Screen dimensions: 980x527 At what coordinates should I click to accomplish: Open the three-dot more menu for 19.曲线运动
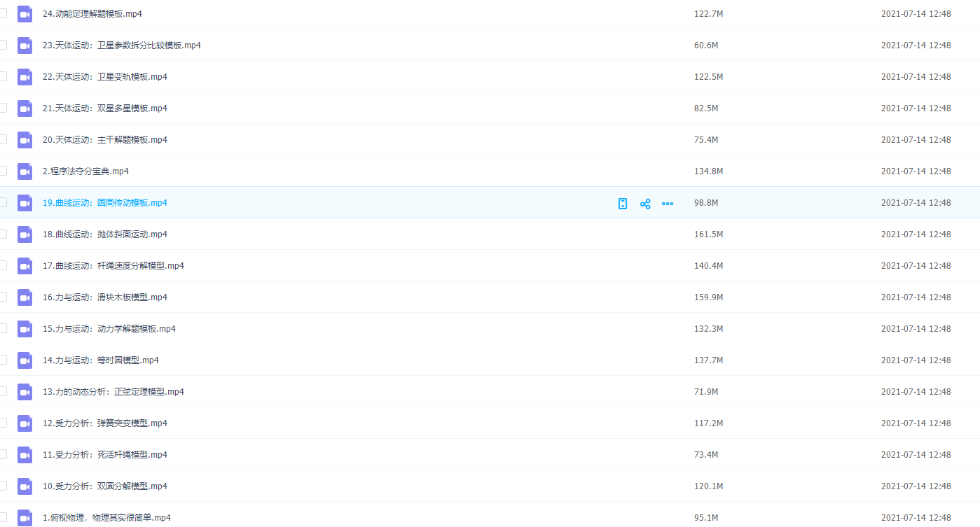668,204
